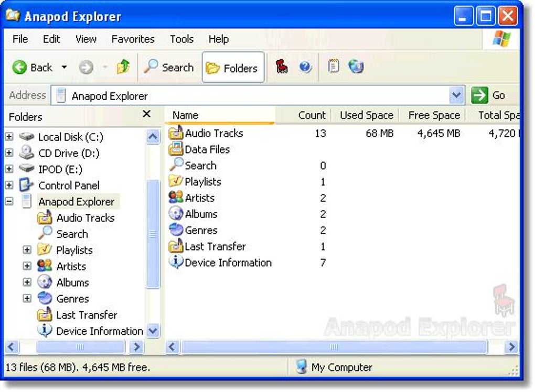This screenshot has width=535, height=392.
Task: Sort by the Used Space column header
Action: click(x=366, y=115)
